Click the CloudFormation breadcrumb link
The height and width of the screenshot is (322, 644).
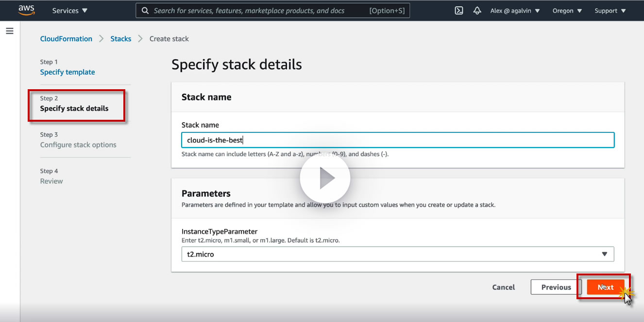tap(66, 39)
